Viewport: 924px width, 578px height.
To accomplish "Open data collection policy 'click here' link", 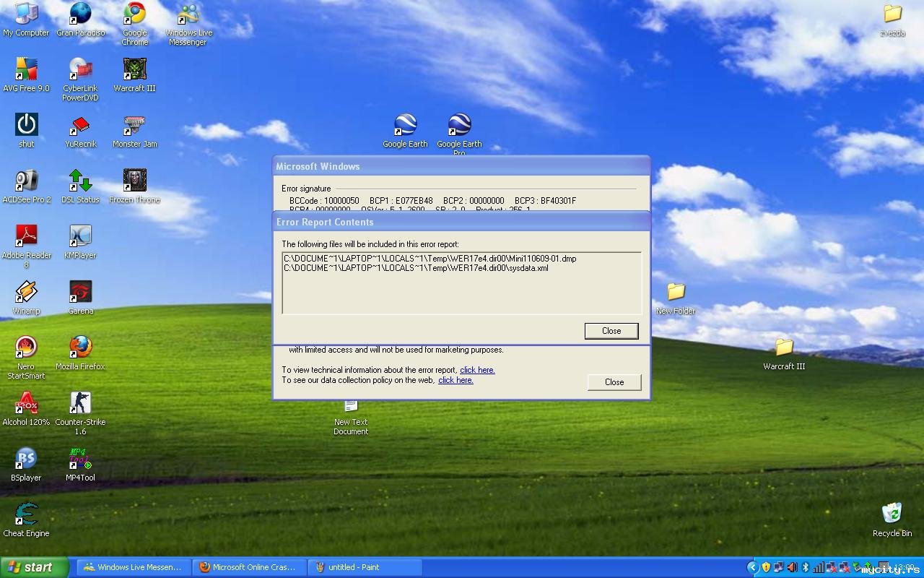I will pos(456,380).
